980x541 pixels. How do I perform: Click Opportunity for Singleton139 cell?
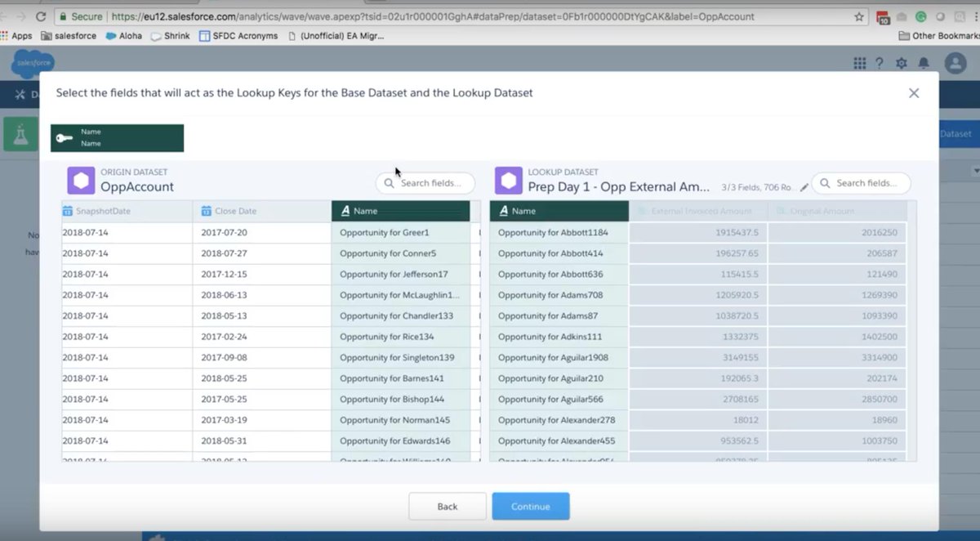(x=401, y=358)
